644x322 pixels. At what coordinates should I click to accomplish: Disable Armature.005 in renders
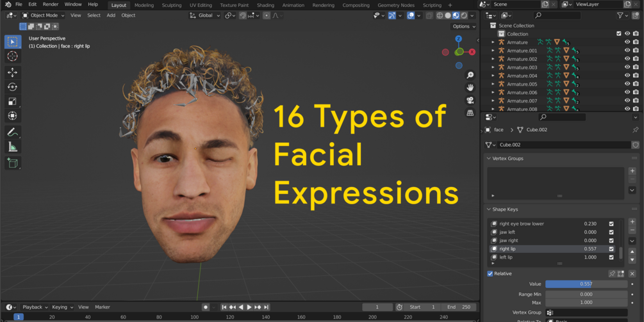tap(636, 84)
